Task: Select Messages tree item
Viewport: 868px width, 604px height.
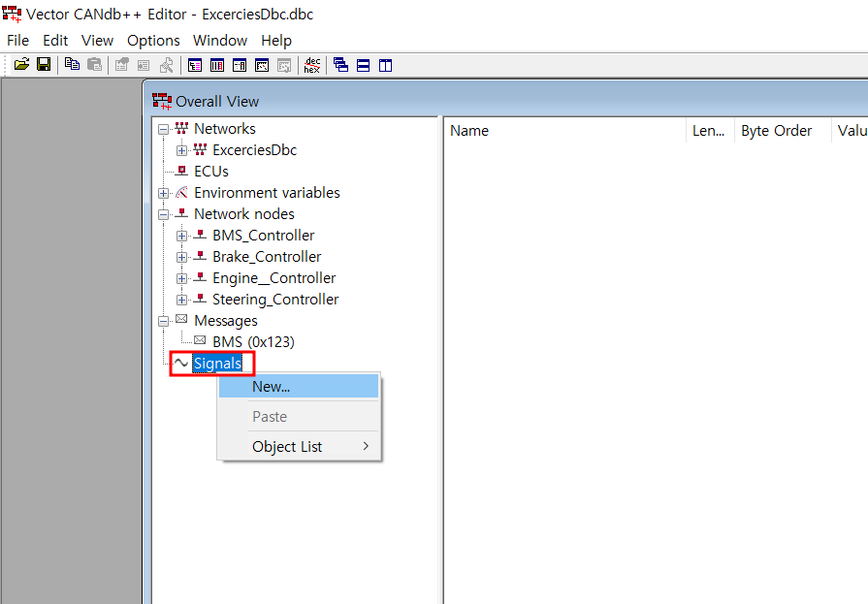Action: click(226, 321)
